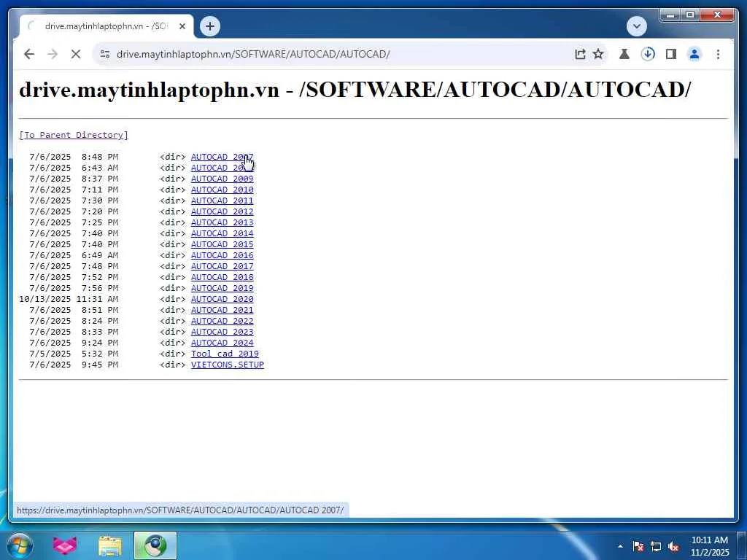Open the To Parent Directory link

pos(74,135)
